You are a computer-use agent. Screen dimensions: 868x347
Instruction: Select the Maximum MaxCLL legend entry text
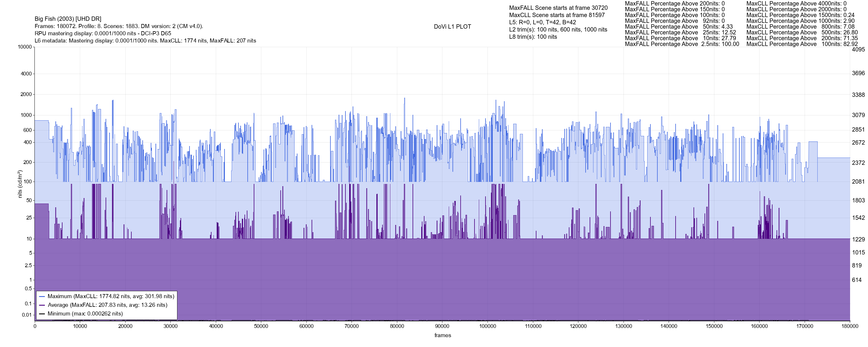pos(111,296)
